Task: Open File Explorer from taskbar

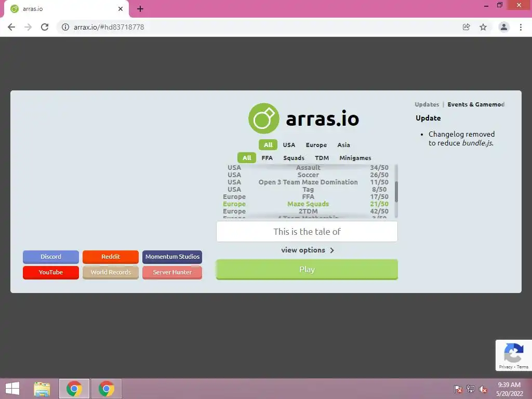Action: [x=42, y=389]
